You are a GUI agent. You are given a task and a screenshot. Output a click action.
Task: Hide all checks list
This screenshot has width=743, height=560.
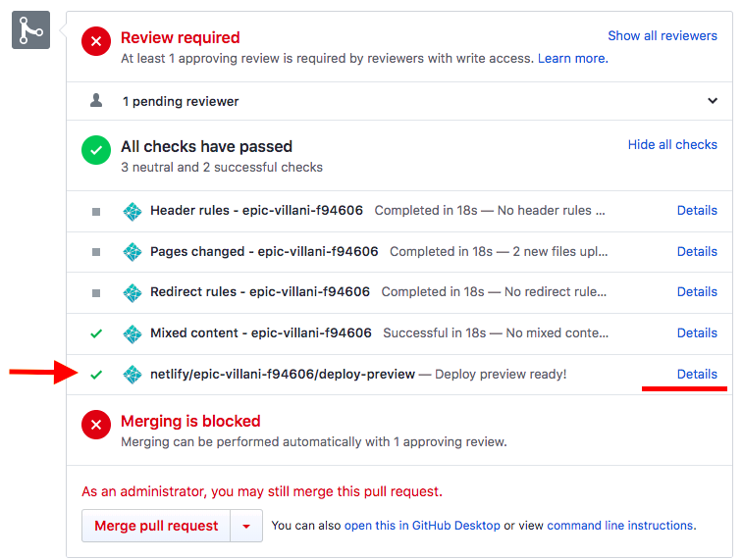tap(672, 144)
